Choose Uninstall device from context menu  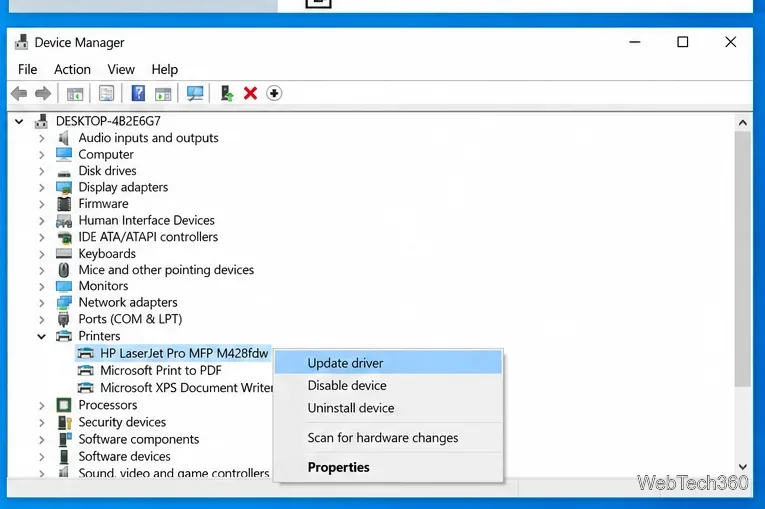[x=388, y=408]
